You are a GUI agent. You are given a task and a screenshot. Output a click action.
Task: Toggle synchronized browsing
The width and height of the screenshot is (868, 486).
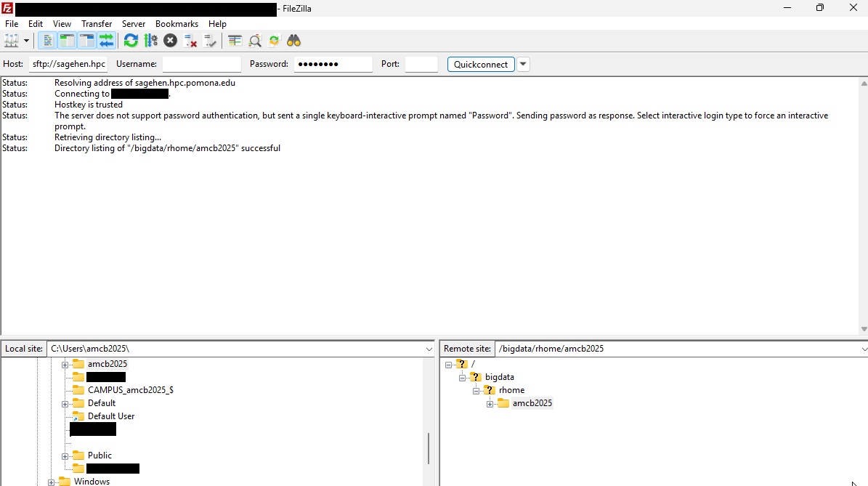pyautogui.click(x=274, y=41)
